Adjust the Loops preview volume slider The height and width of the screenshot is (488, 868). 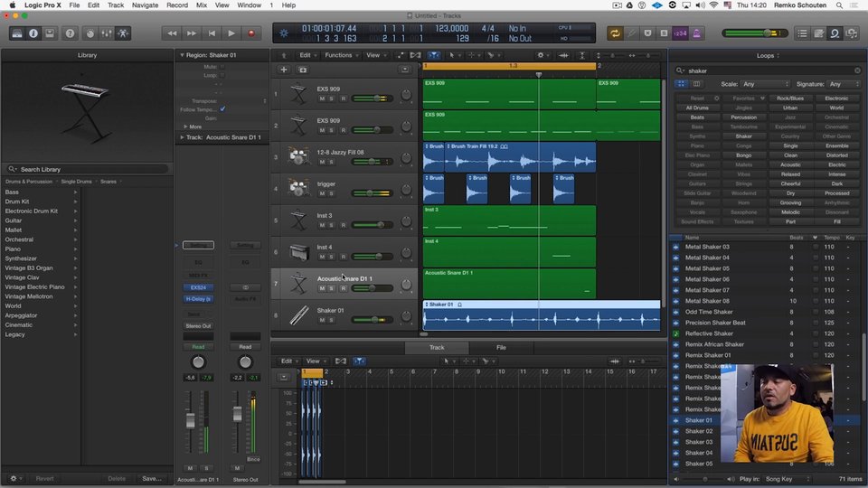click(705, 479)
